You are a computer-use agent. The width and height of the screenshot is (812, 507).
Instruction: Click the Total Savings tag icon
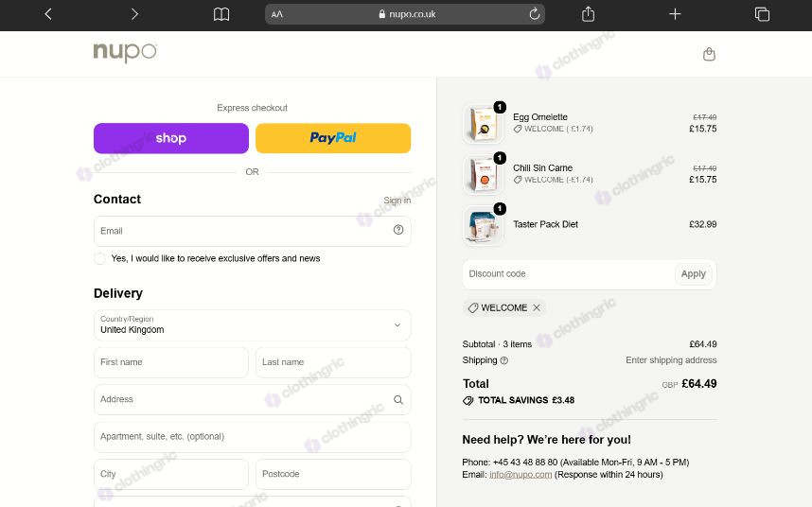[x=468, y=400]
